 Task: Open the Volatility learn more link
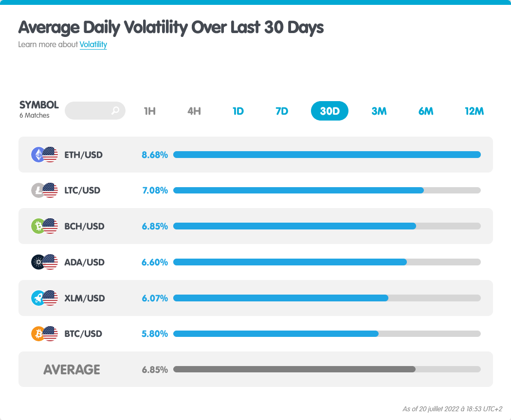(x=93, y=45)
